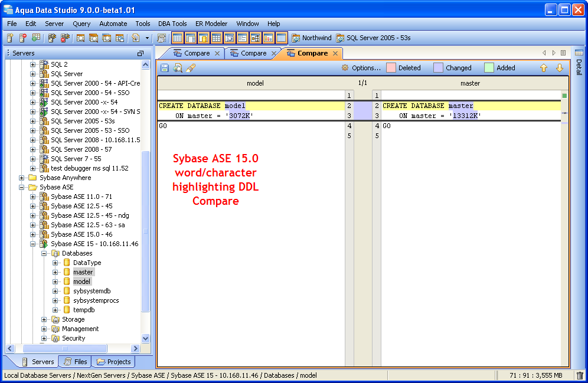Collapse the Sybase ASE folder
The image size is (588, 383).
coord(21,187)
